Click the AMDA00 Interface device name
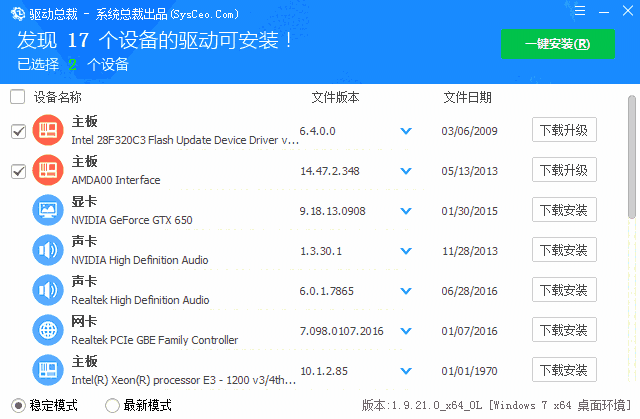 click(x=116, y=180)
